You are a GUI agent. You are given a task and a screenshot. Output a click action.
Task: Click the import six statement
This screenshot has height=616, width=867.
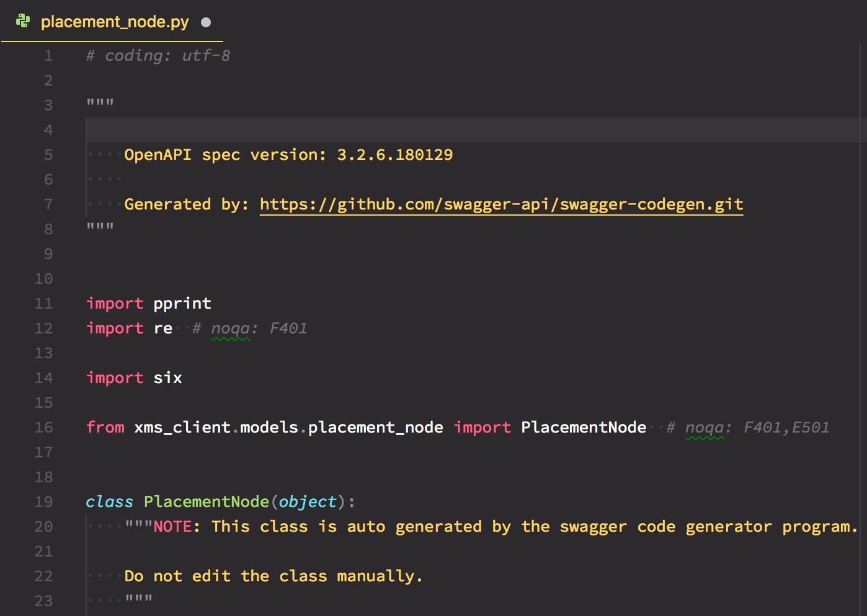tap(133, 377)
